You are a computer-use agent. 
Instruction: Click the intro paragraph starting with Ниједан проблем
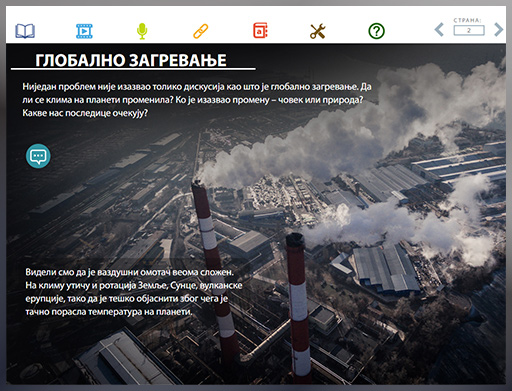pos(197,100)
